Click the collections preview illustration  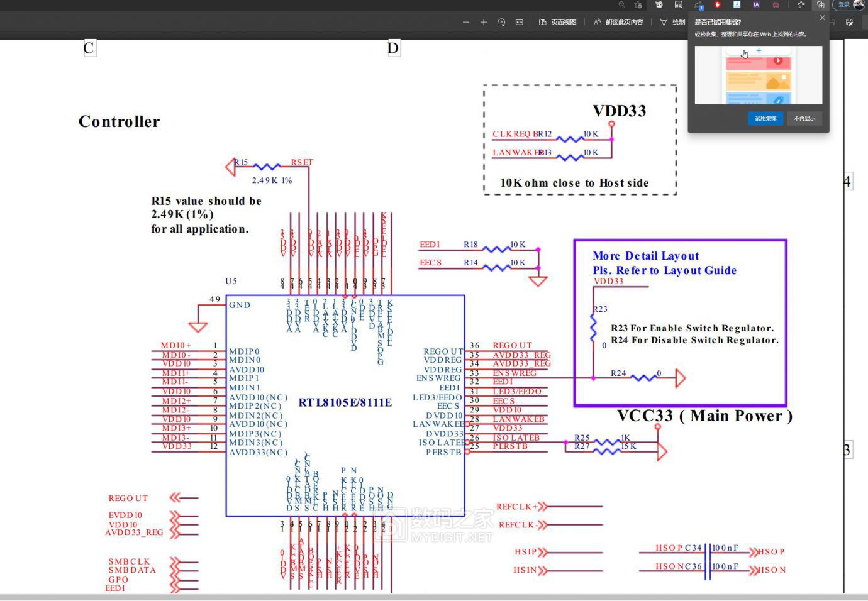tap(758, 75)
